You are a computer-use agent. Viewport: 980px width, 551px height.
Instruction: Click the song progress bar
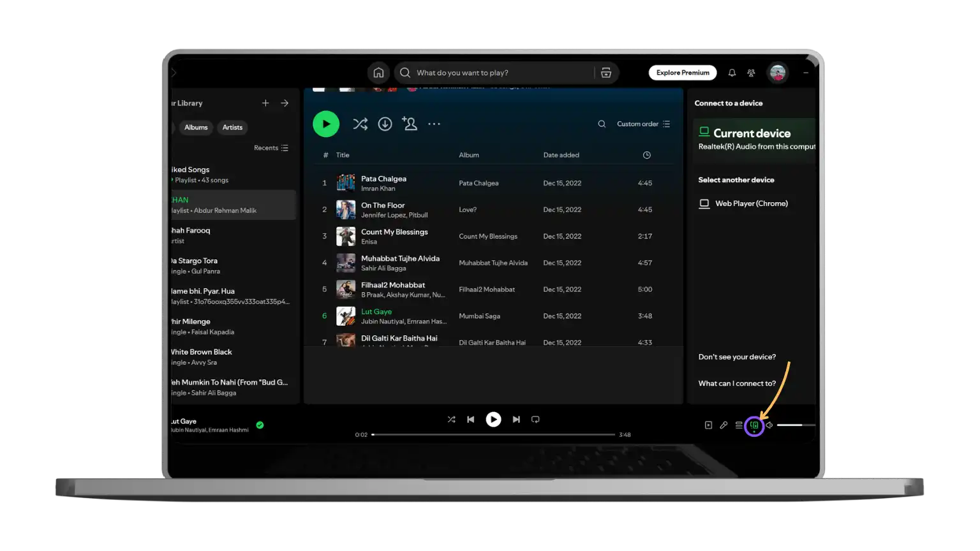pos(493,435)
